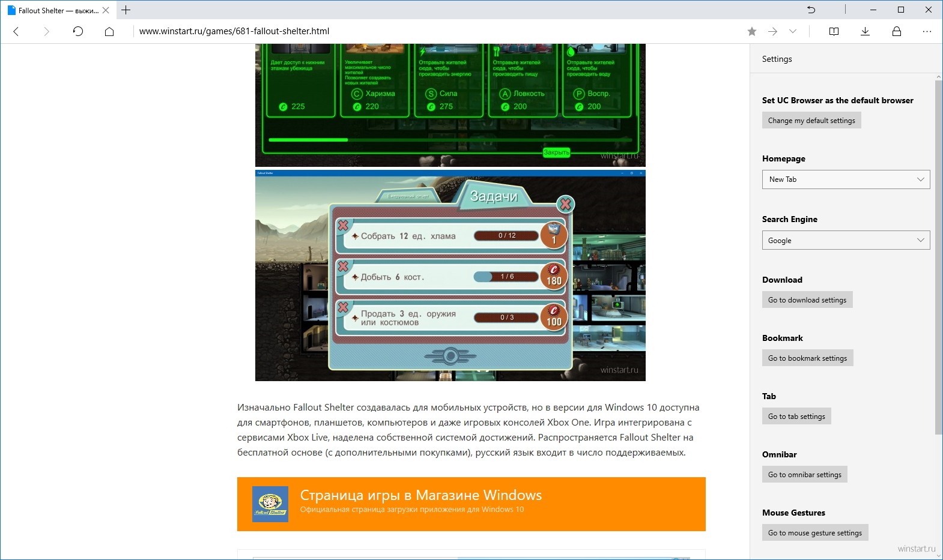943x560 pixels.
Task: Open the home page
Action: (x=109, y=31)
